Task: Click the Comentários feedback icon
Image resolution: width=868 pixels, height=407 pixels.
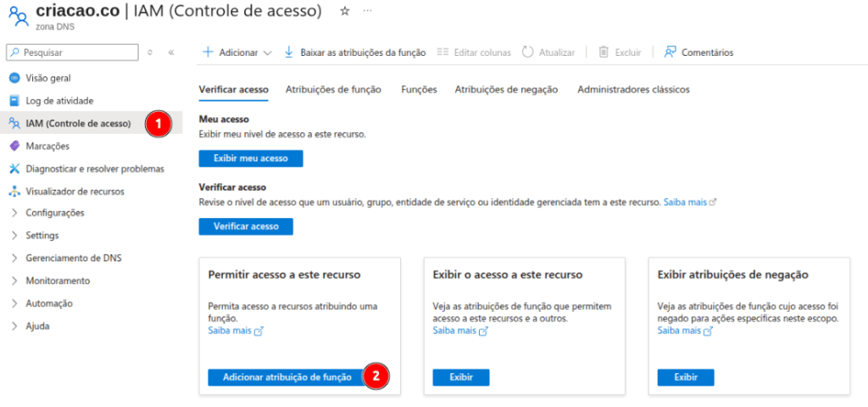Action: 670,53
